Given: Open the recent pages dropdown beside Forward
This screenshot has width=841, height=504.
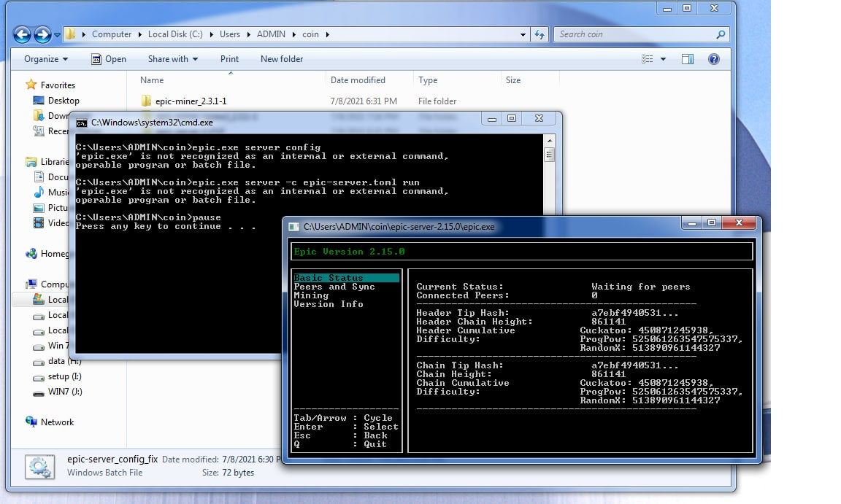Looking at the screenshot, I should (x=57, y=35).
